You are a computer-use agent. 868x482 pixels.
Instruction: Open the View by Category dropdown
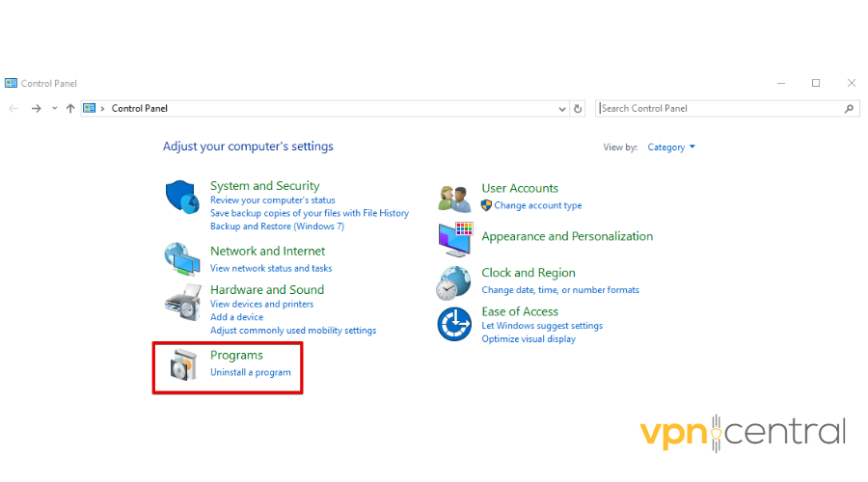(x=672, y=147)
